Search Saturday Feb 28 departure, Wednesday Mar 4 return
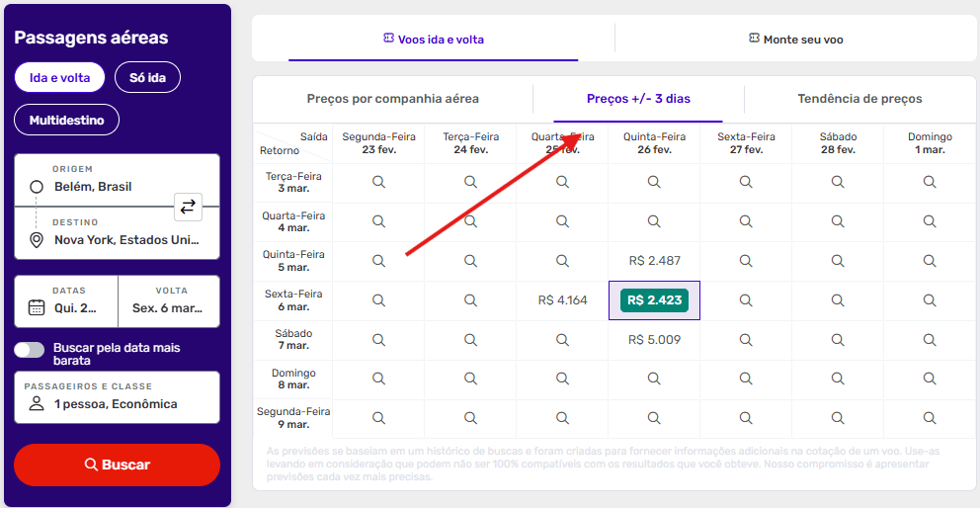 coord(838,221)
